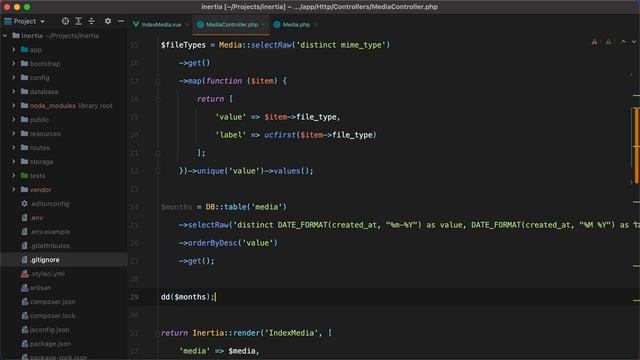Toggle fold marker at the return array line
The image size is (640, 360).
(158, 99)
